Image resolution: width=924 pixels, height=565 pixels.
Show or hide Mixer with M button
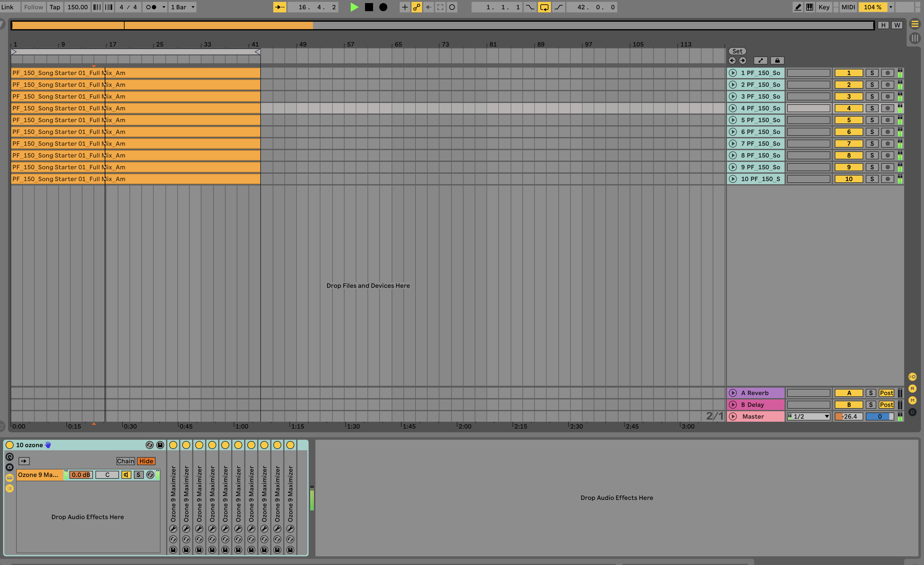(x=912, y=400)
